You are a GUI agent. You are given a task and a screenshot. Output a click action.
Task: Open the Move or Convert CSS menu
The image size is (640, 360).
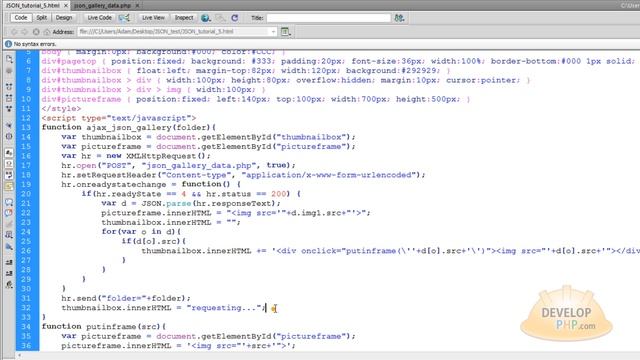pos(9,247)
